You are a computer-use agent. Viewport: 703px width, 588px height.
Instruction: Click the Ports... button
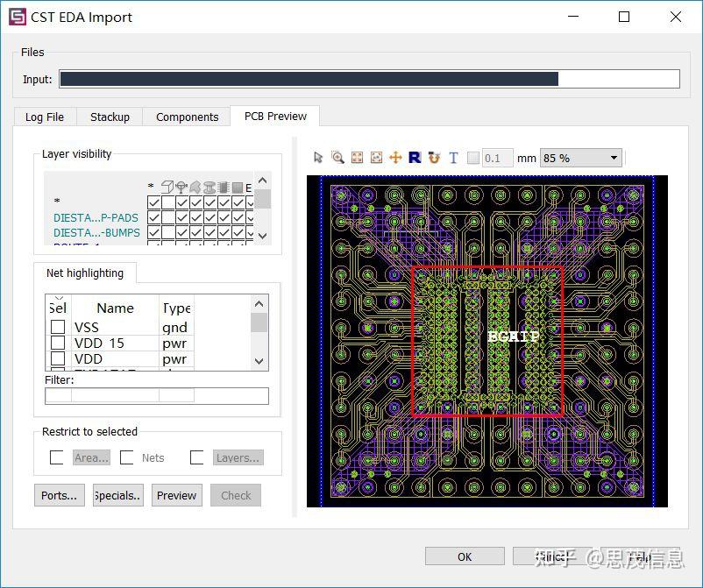60,495
